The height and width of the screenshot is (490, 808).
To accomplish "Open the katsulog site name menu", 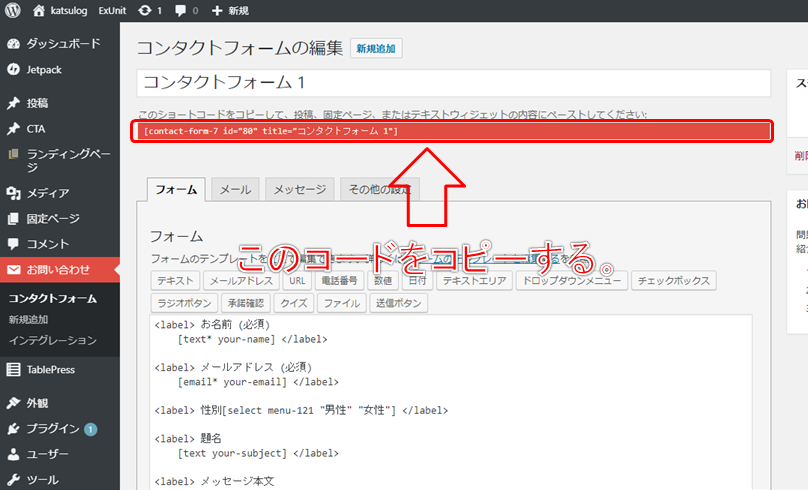I will tap(69, 10).
